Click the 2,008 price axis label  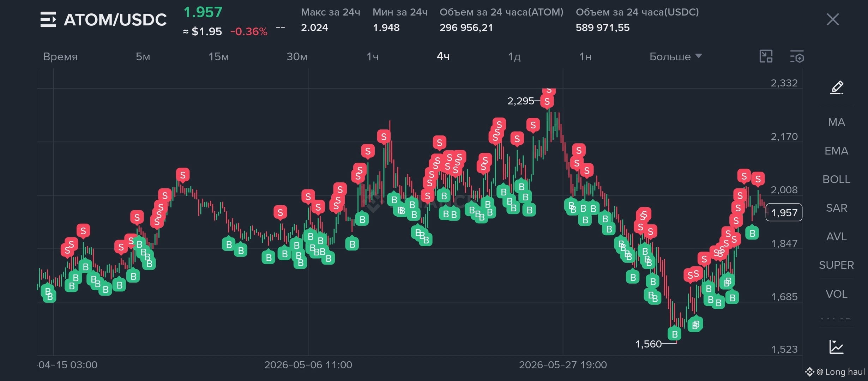784,190
